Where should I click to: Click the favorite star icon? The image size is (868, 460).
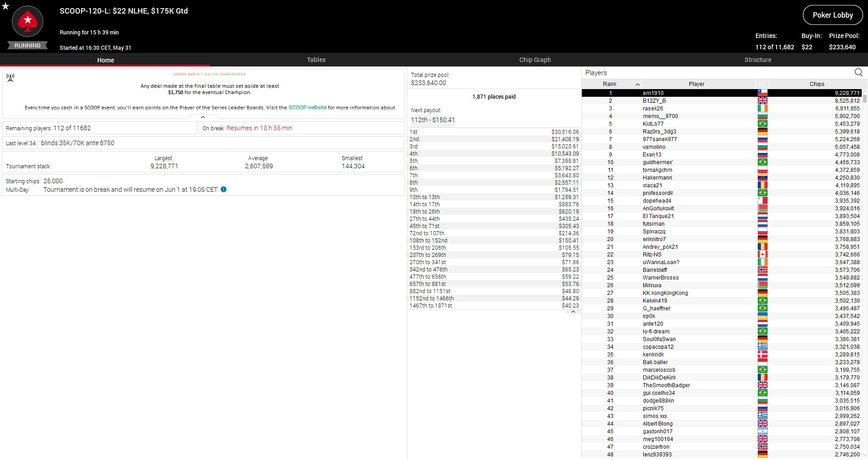pos(5,6)
